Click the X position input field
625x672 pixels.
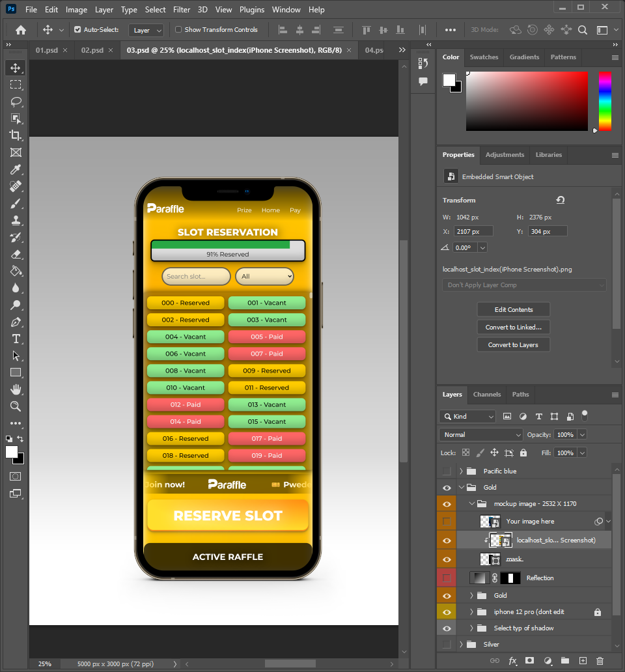(x=473, y=231)
